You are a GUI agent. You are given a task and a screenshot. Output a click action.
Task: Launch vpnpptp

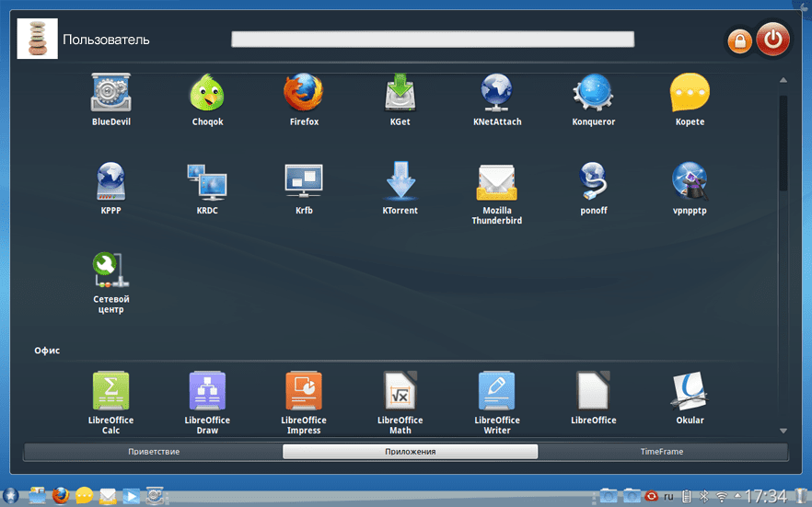pyautogui.click(x=690, y=189)
